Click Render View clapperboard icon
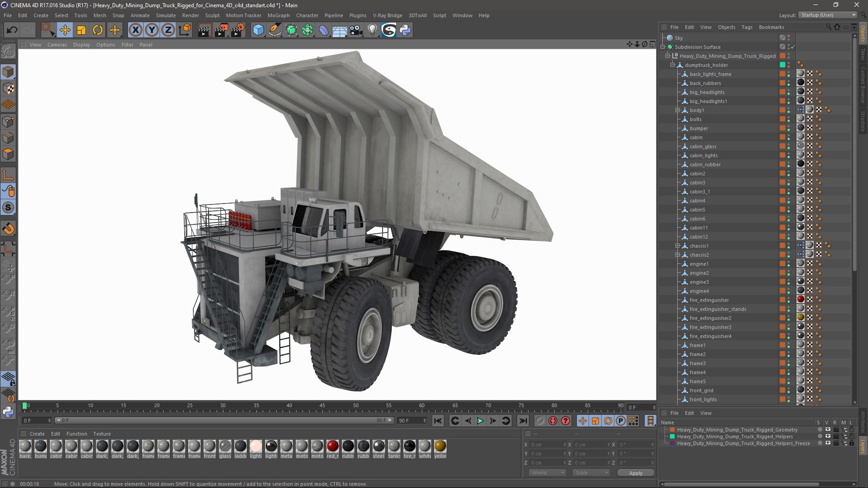 pyautogui.click(x=204, y=30)
